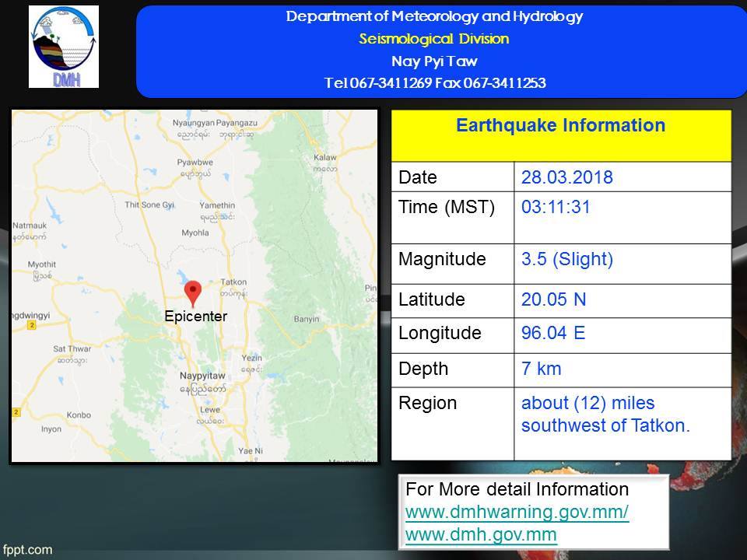
Task: Click 'Yamethin' label on the map
Action: coord(217,205)
